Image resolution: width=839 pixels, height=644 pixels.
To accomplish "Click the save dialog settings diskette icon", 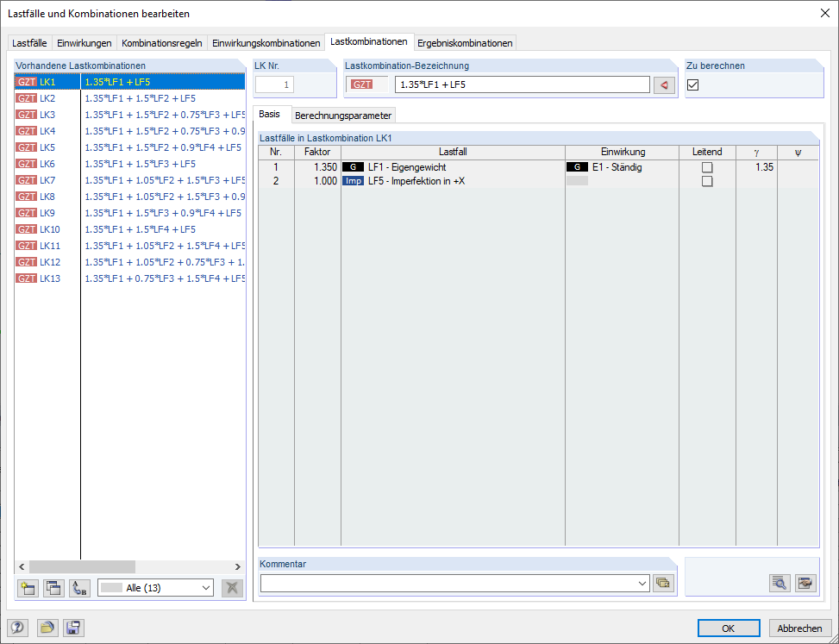I will click(x=73, y=628).
